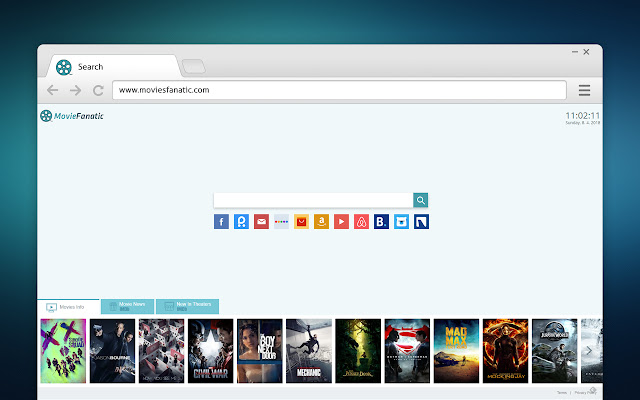Reload the page with refresh icon
The width and height of the screenshot is (640, 400).
[x=98, y=90]
